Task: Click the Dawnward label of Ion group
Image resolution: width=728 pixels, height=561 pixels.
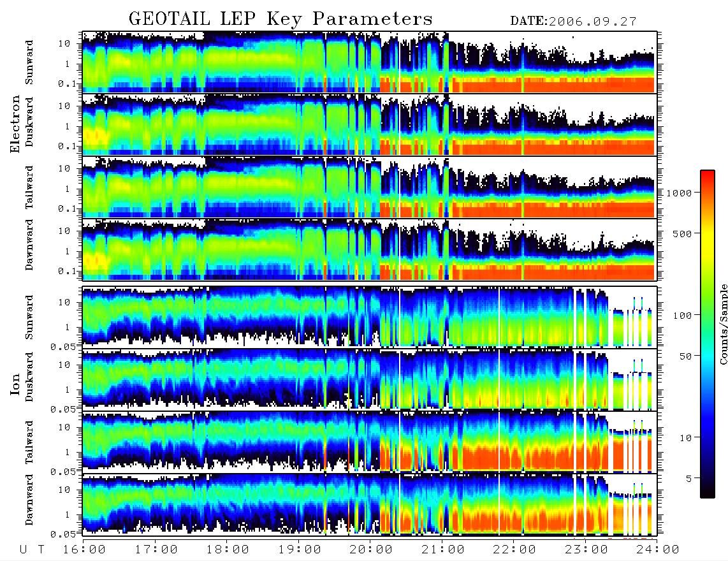Action: coord(29,500)
